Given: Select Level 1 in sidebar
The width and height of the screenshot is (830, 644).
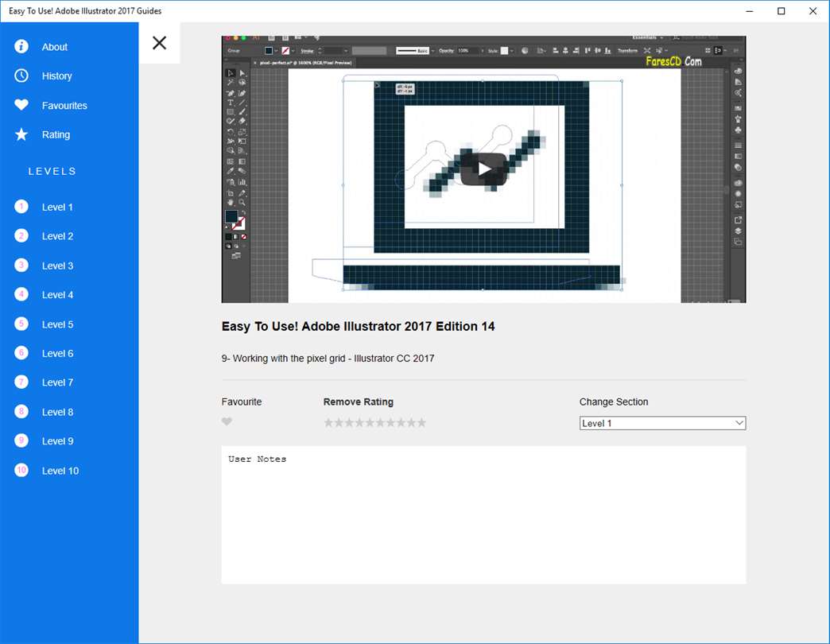Looking at the screenshot, I should pos(57,207).
